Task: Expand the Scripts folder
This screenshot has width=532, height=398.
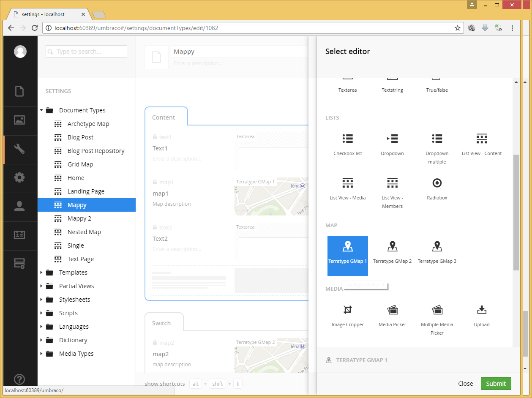Action: tap(41, 313)
